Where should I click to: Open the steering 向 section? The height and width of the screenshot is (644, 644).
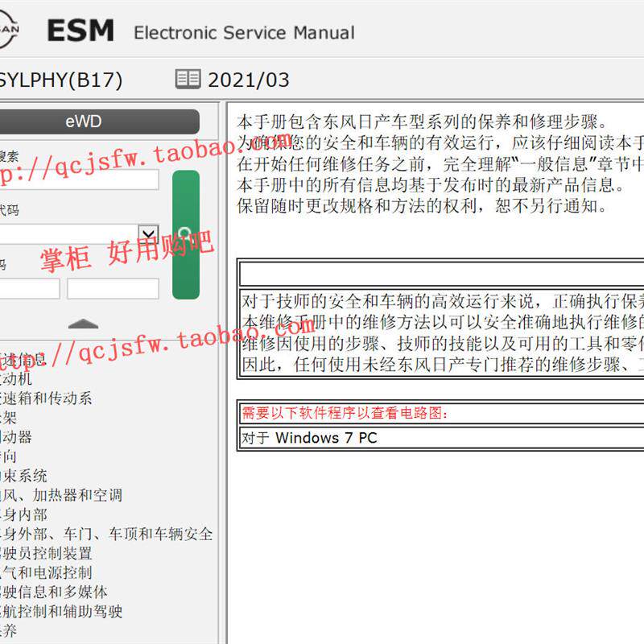tap(8, 456)
